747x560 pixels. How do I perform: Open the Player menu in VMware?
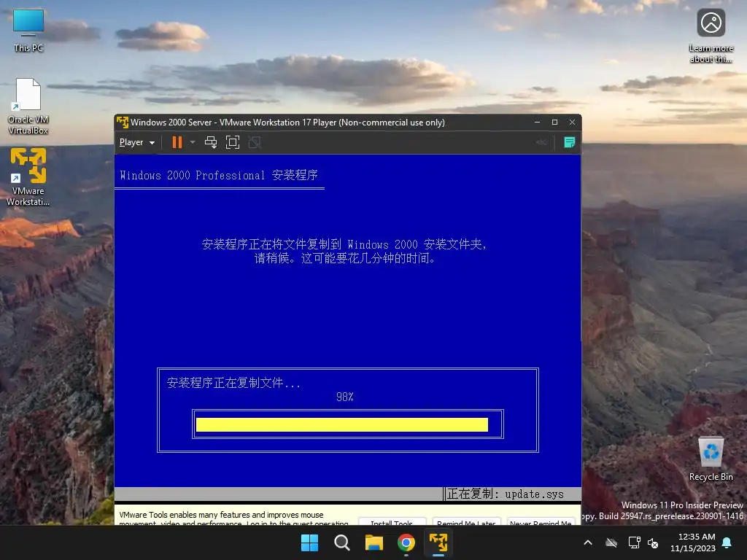pyautogui.click(x=136, y=142)
